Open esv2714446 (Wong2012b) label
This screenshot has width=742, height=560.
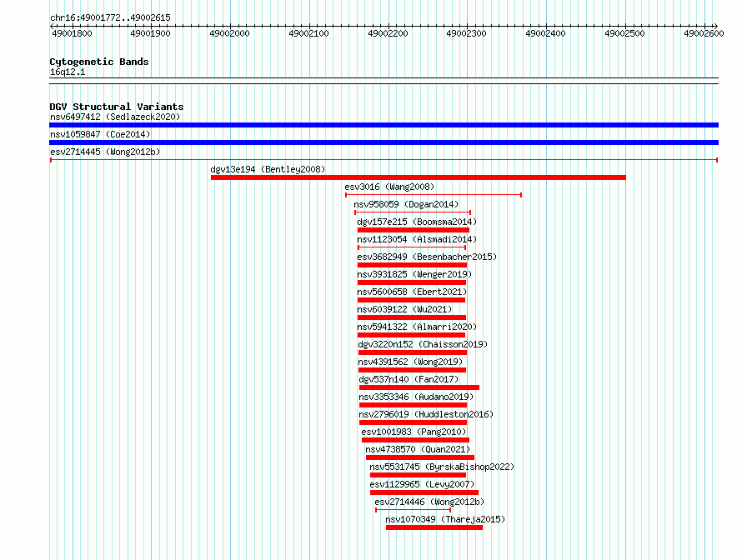click(429, 502)
